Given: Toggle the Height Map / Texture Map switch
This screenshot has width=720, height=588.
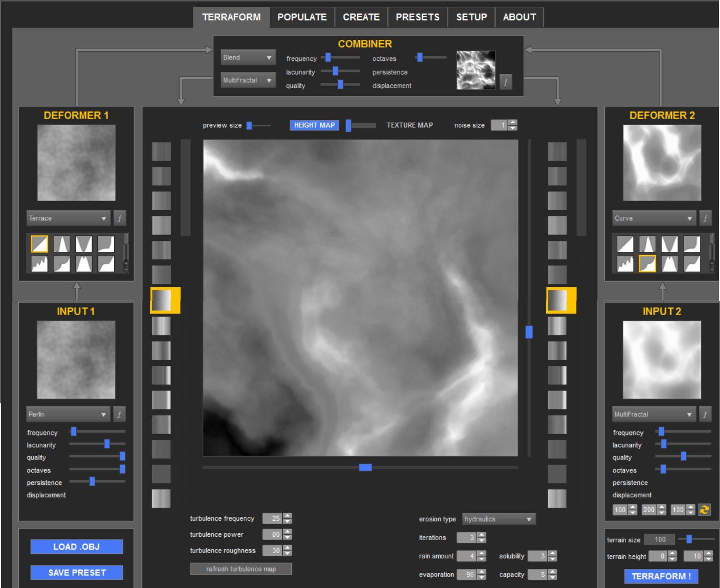Looking at the screenshot, I should pyautogui.click(x=361, y=126).
